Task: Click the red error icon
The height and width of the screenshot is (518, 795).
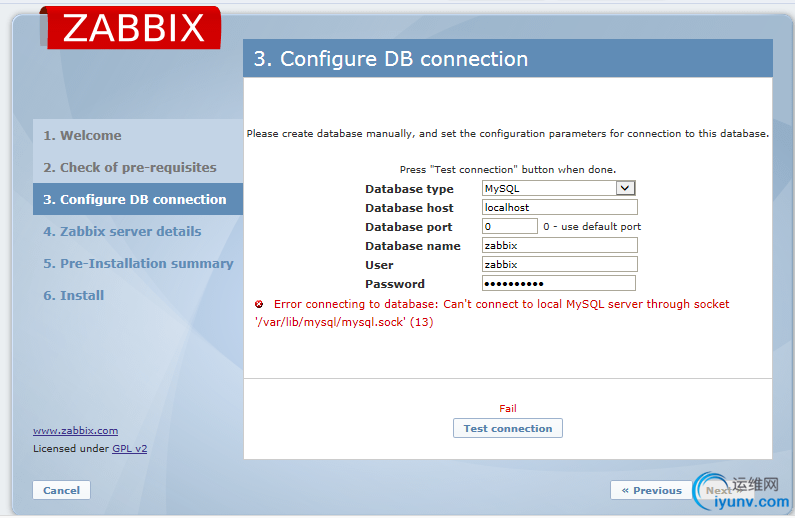Action: coord(259,304)
